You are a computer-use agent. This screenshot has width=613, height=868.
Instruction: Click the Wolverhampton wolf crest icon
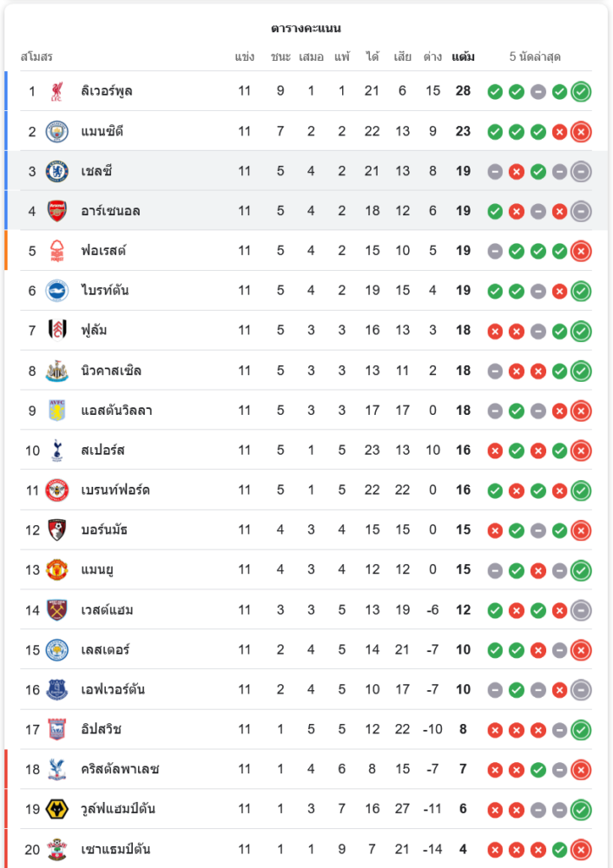pyautogui.click(x=56, y=809)
